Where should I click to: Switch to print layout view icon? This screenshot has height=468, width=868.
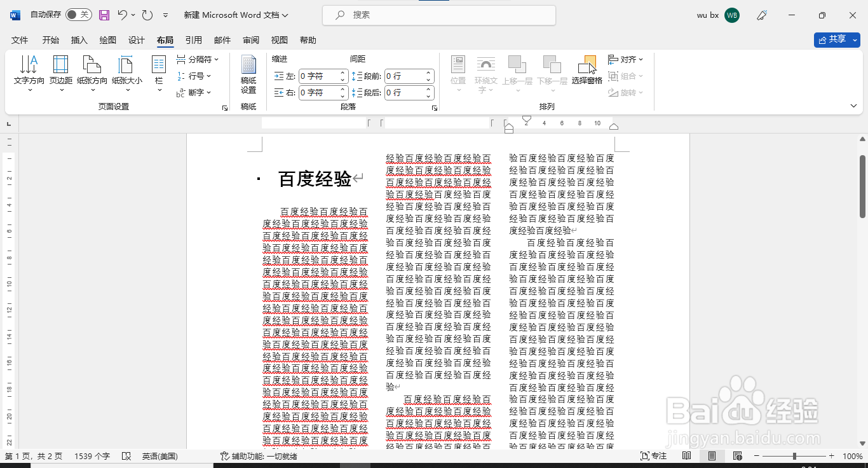pos(712,456)
